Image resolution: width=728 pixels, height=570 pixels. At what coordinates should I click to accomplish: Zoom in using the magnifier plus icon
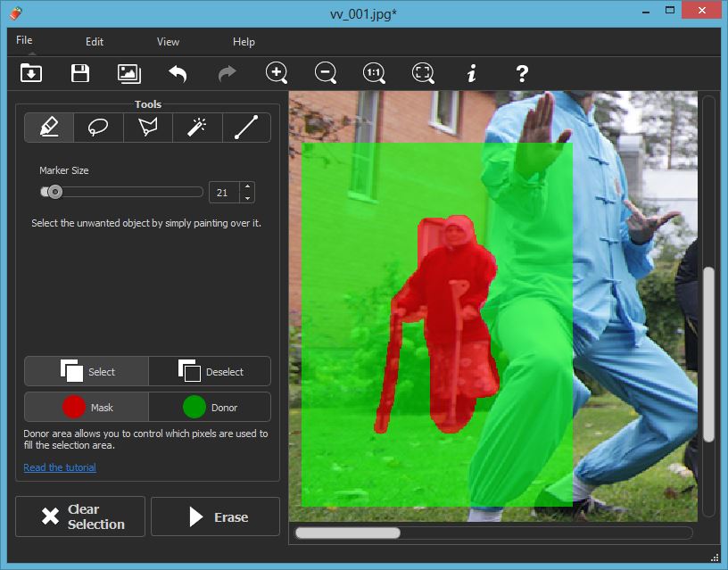(277, 73)
